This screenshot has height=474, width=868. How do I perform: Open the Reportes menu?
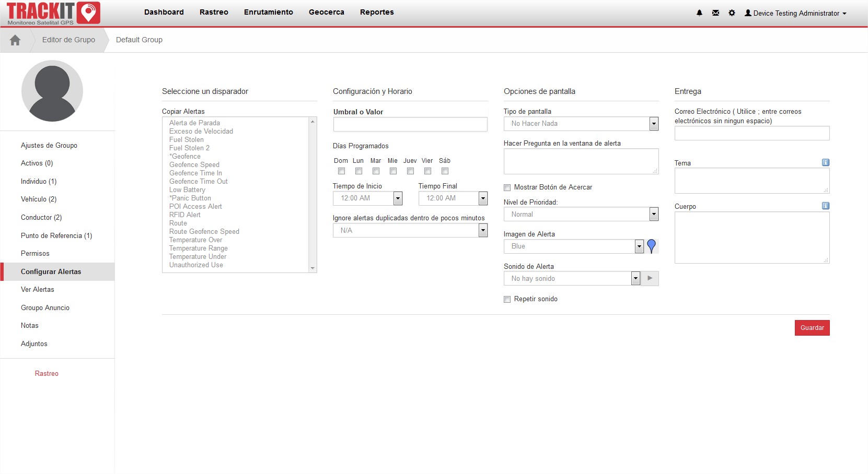click(x=376, y=12)
